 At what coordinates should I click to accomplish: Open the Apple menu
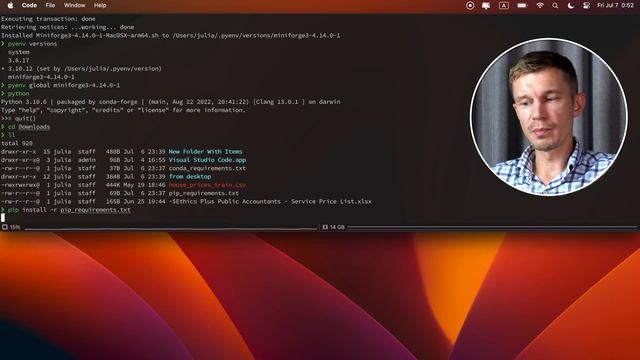pyautogui.click(x=10, y=5)
